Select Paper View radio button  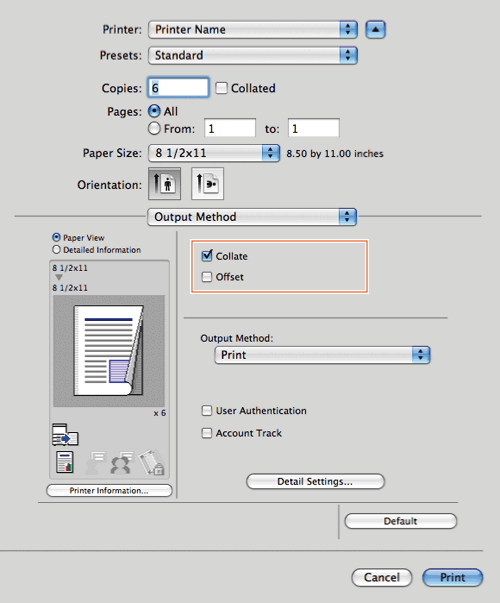(x=57, y=237)
